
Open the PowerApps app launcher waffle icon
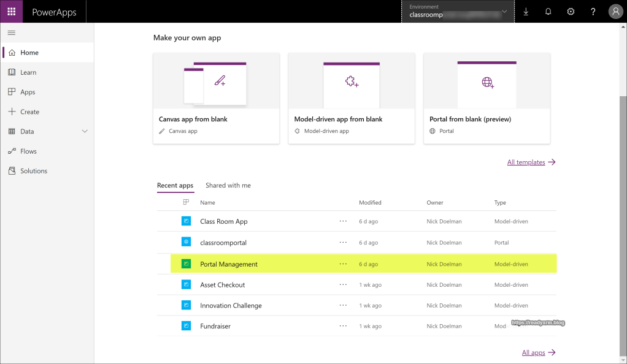(x=12, y=11)
